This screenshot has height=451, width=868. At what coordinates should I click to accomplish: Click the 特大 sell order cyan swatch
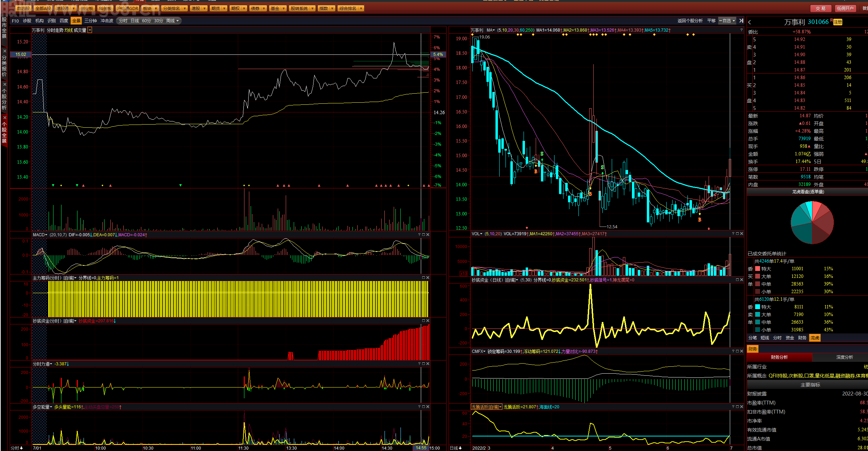click(x=758, y=307)
